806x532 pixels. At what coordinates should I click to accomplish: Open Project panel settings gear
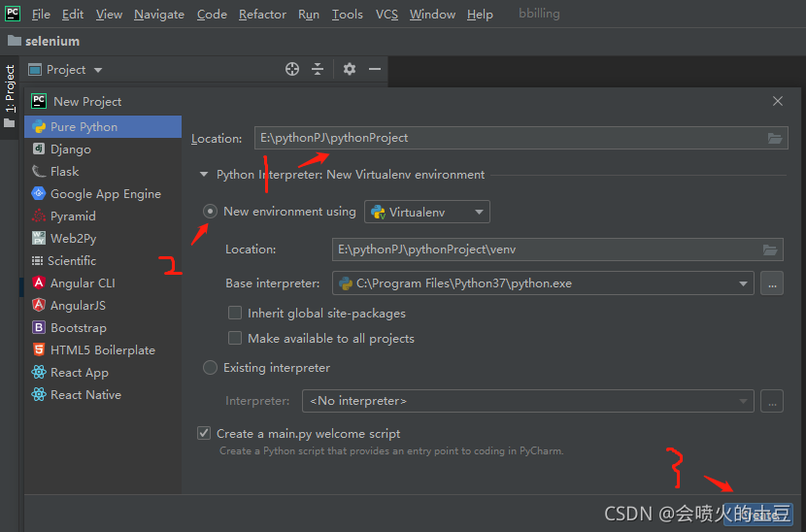350,69
